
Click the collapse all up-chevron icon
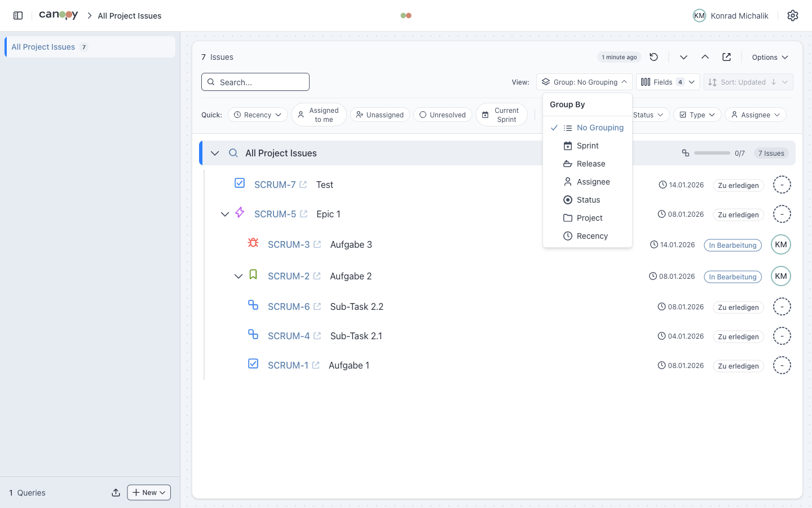coord(705,57)
